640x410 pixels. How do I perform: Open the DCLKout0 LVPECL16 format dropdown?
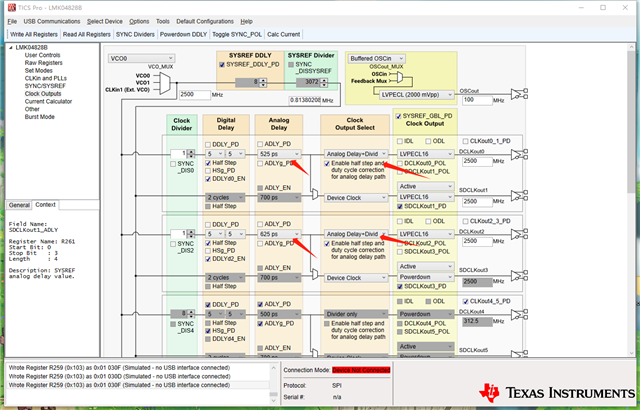tap(426, 154)
